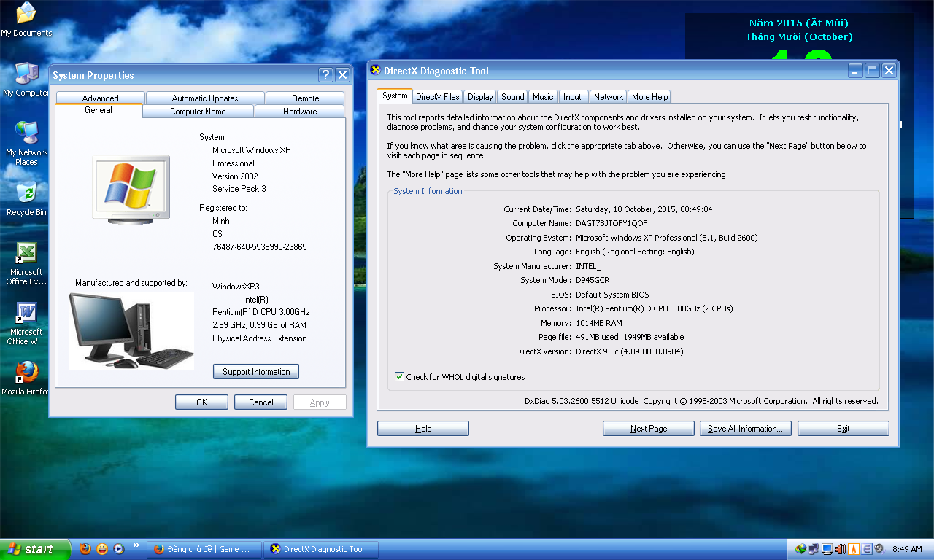Click the E keyboard tray icon

pyautogui.click(x=867, y=549)
